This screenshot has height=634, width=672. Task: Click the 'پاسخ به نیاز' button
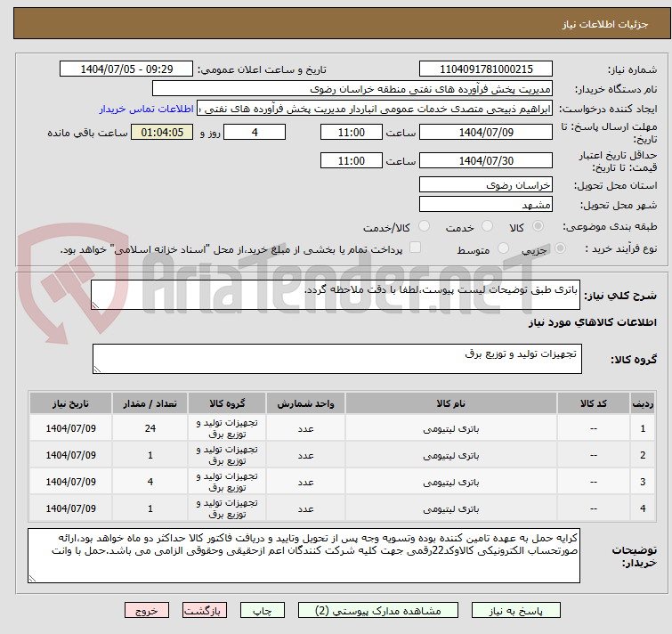pos(516,611)
